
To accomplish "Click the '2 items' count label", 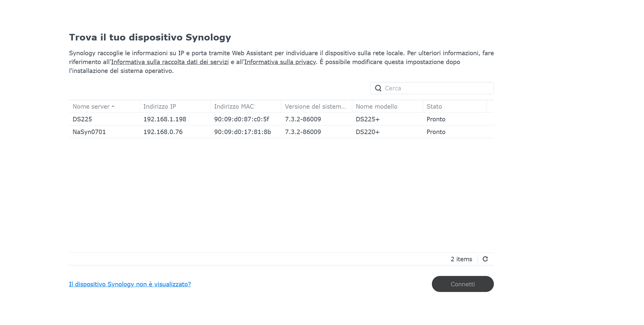I will click(x=461, y=259).
